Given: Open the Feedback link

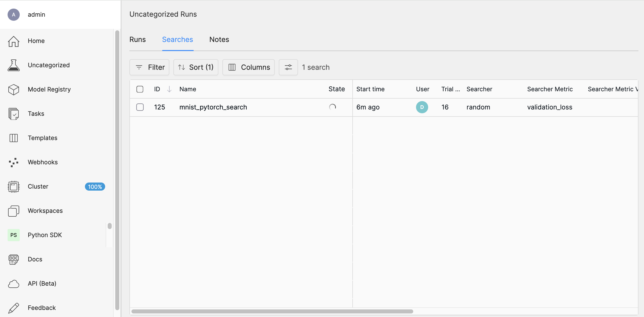Looking at the screenshot, I should [42, 308].
